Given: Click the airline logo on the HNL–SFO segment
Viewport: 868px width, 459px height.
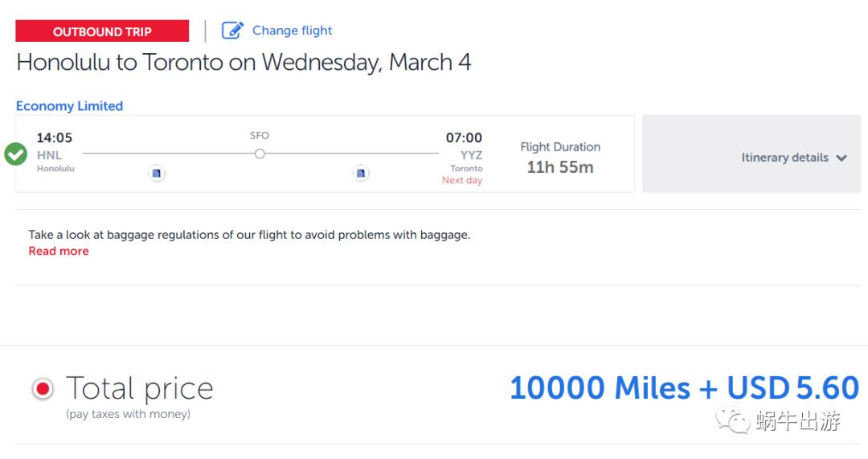Looking at the screenshot, I should (157, 173).
